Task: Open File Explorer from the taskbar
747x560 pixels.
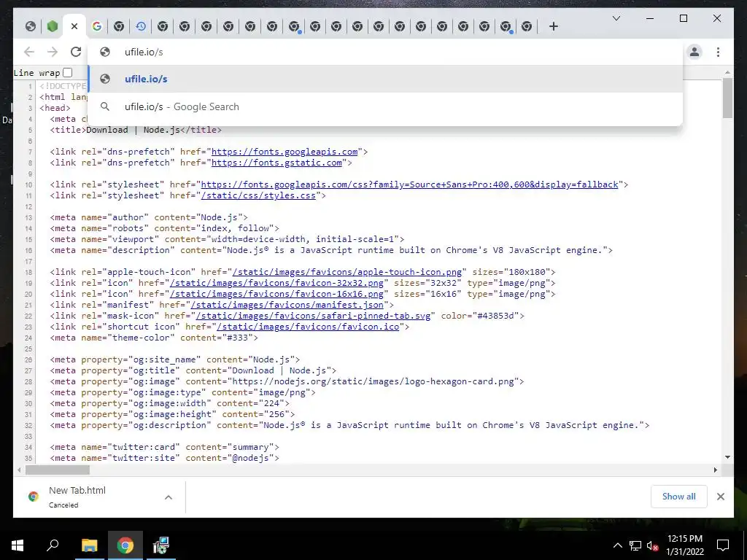Action: 89,545
